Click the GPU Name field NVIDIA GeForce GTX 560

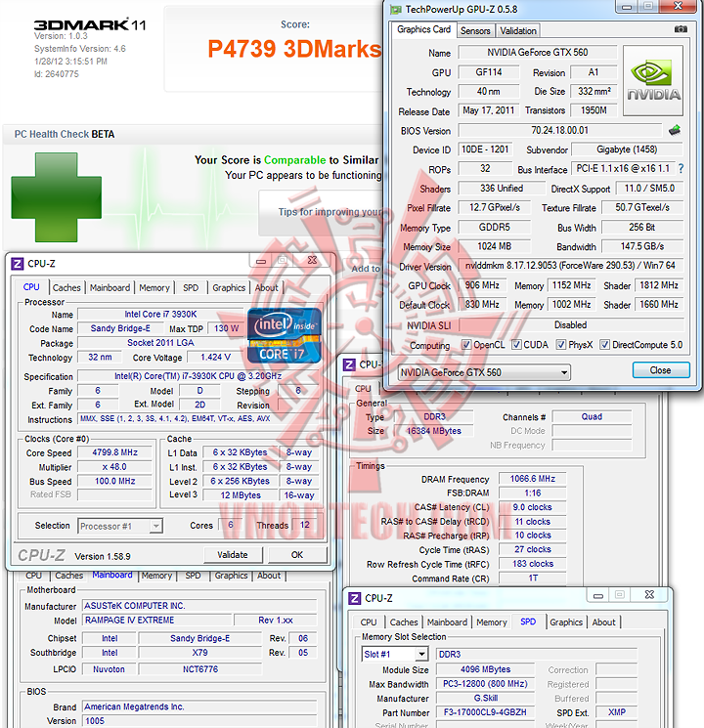coord(537,53)
